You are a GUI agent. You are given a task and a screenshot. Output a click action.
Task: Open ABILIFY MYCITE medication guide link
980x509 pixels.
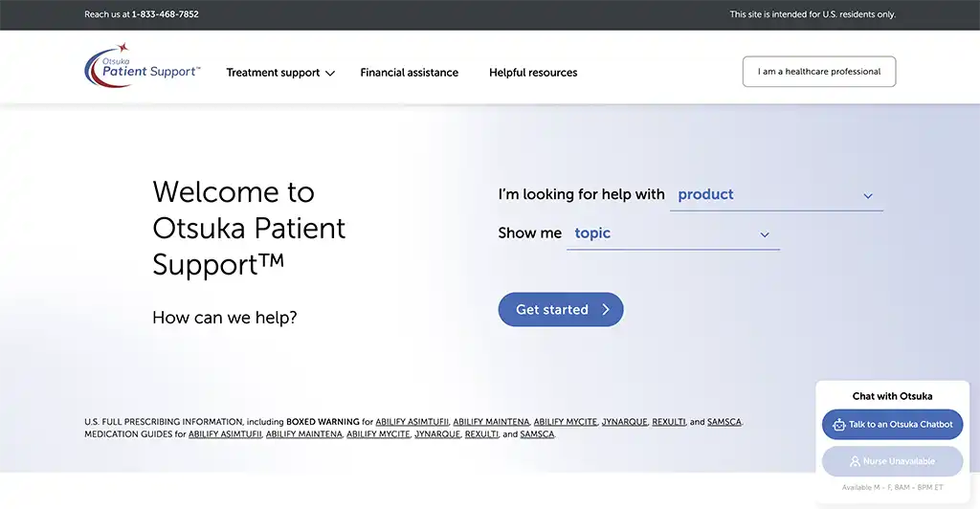coord(378,434)
